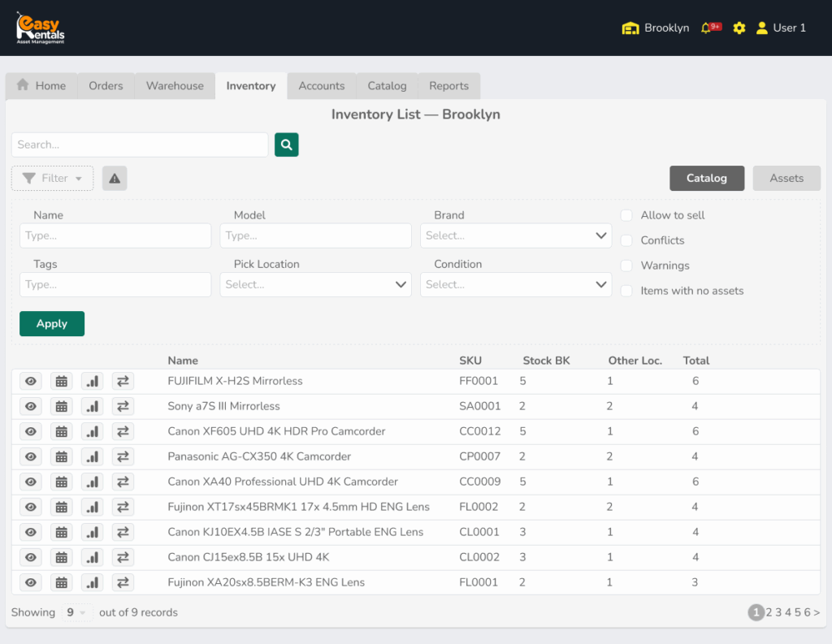
Task: Click transfer arrows for Fujinon XA20sx8.5BERM-K3
Action: [123, 582]
